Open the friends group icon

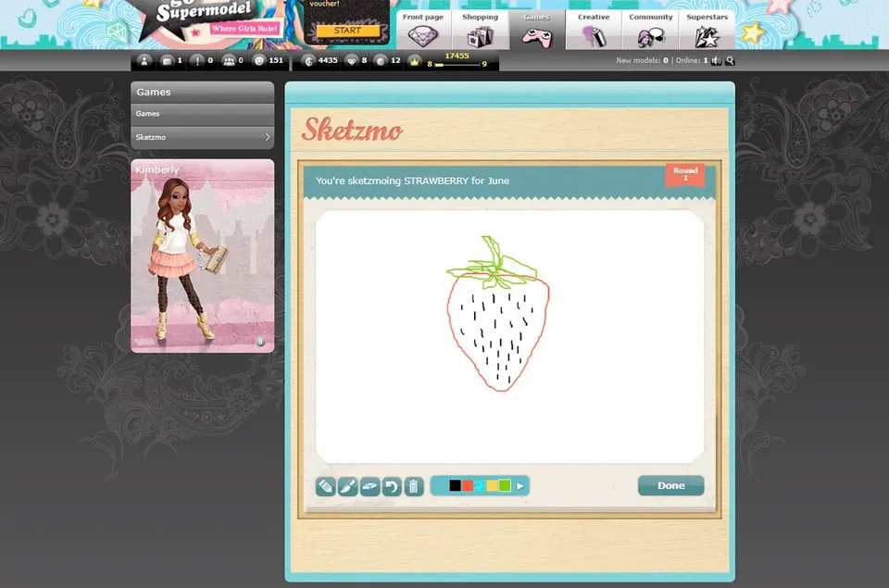coord(229,61)
